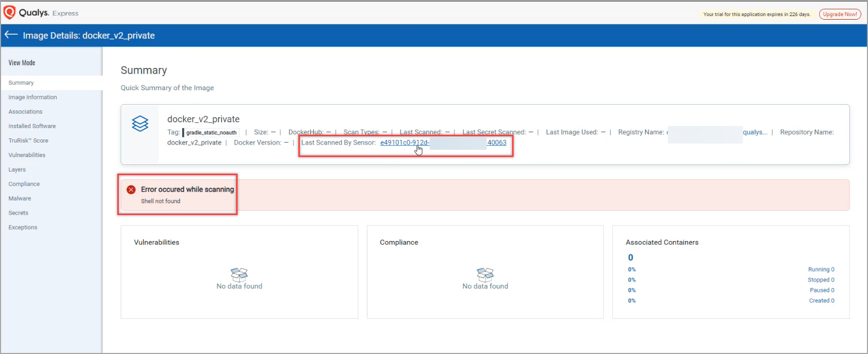The width and height of the screenshot is (868, 354).
Task: Open the Exceptions view
Action: coord(23,228)
